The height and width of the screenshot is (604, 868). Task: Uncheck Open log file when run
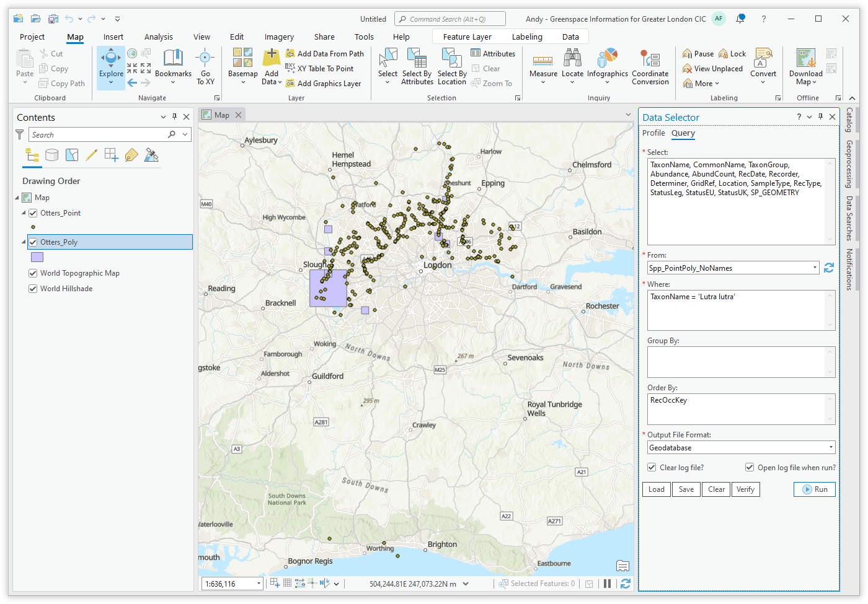750,468
